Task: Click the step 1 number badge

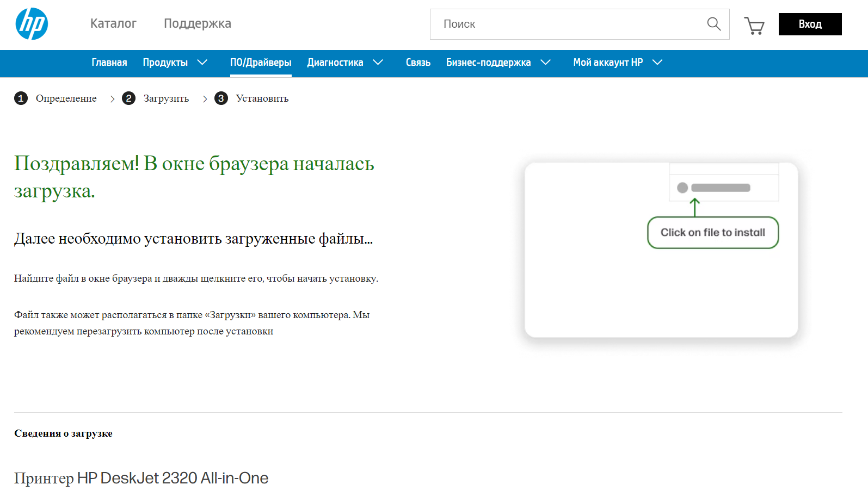Action: [x=21, y=98]
